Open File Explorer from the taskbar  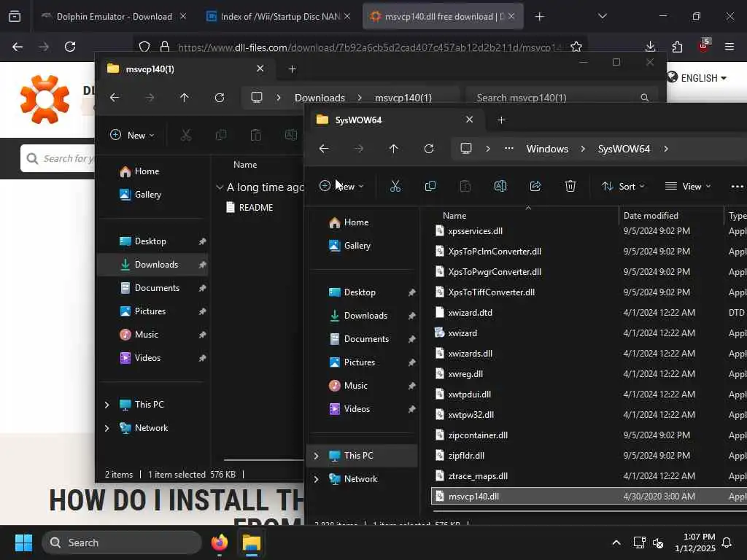252,542
